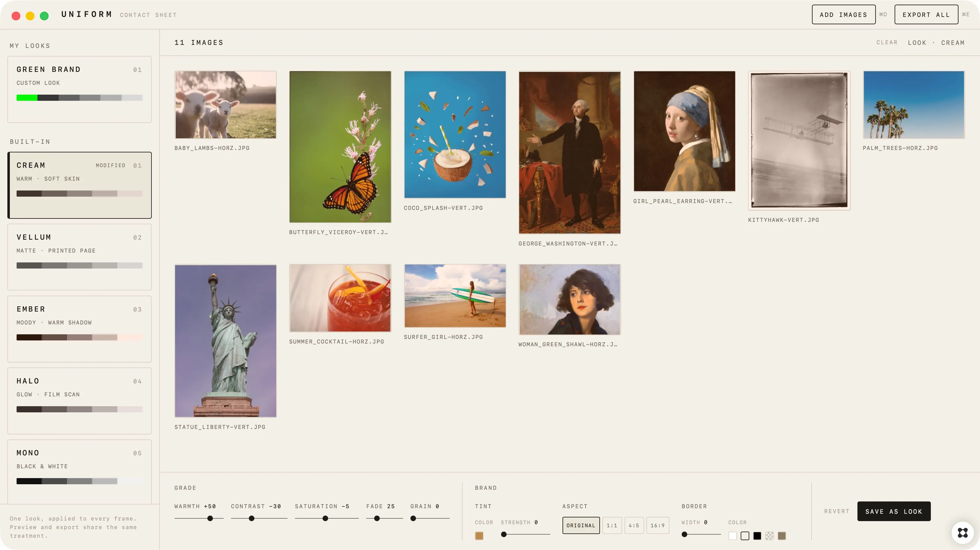Adjust the Saturation slider
The width and height of the screenshot is (980, 550).
(x=327, y=518)
